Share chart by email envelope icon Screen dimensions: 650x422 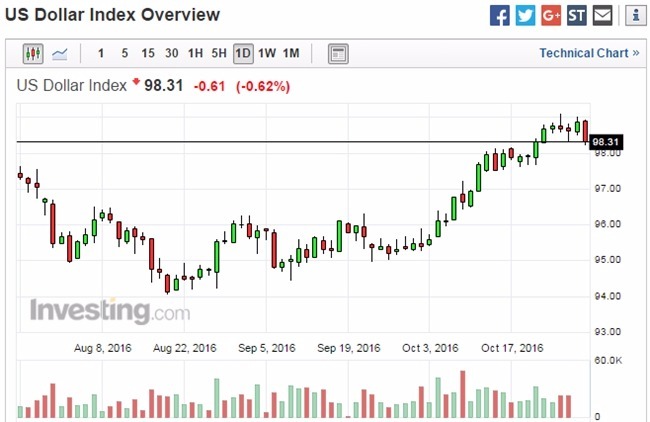[x=602, y=16]
